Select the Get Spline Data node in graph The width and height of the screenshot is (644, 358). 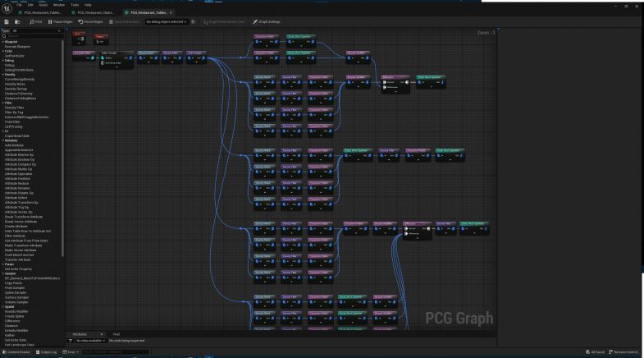(84, 56)
